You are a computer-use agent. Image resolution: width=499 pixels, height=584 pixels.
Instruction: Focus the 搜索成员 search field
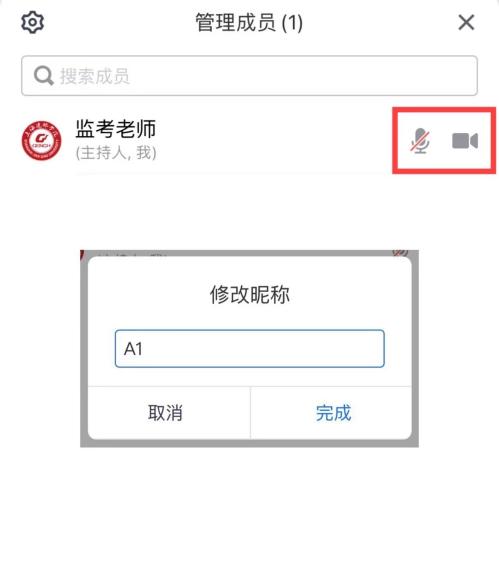[249, 76]
